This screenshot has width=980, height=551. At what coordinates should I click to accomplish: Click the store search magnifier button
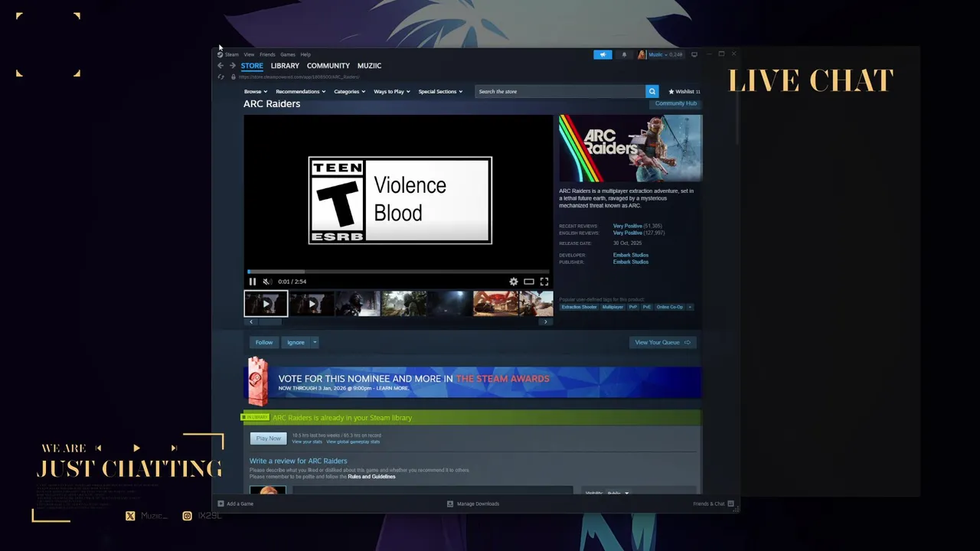coord(652,91)
